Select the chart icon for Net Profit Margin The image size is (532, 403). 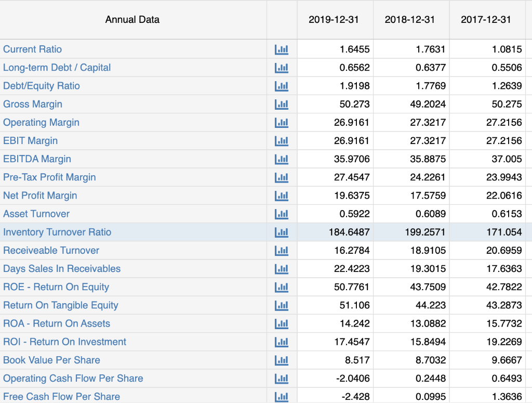pos(282,196)
